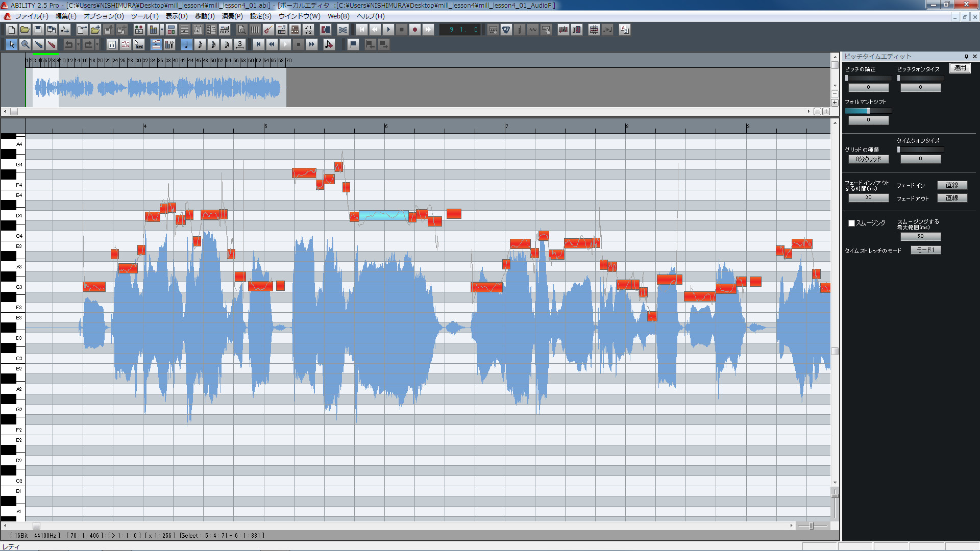Viewport: 980px width, 551px height.
Task: Open the undo history dropdown arrow
Action: coord(78,44)
